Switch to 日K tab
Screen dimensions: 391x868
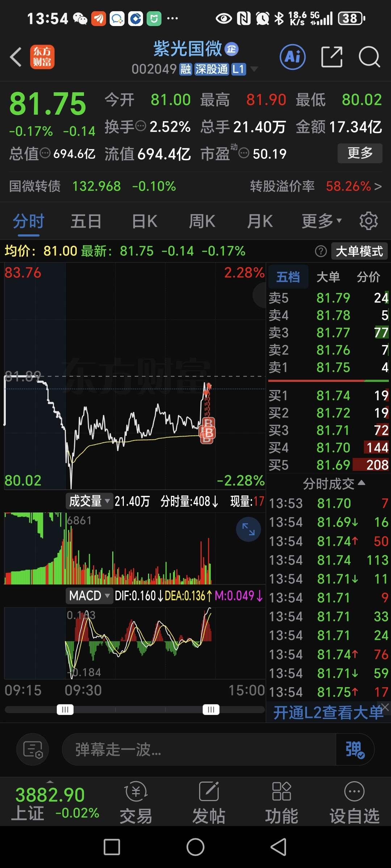tap(144, 221)
